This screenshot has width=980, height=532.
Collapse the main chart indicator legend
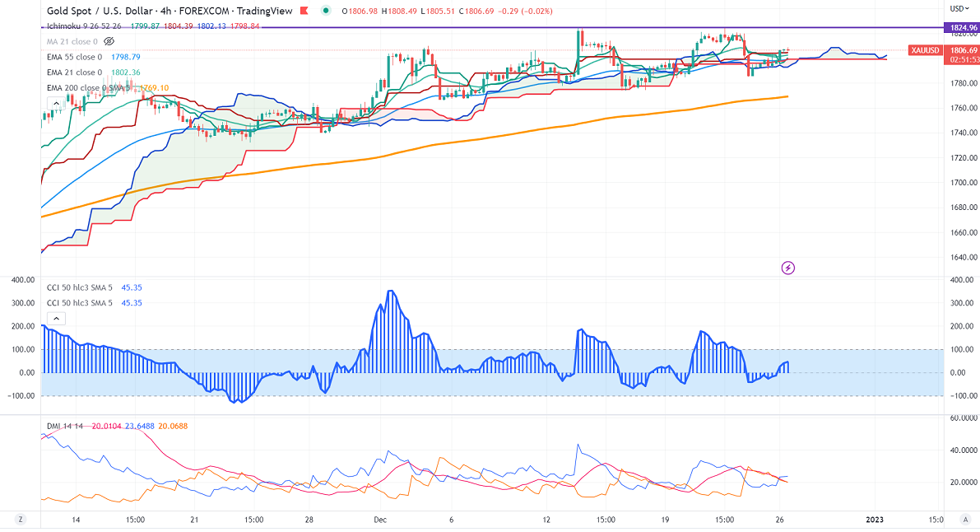pyautogui.click(x=56, y=103)
